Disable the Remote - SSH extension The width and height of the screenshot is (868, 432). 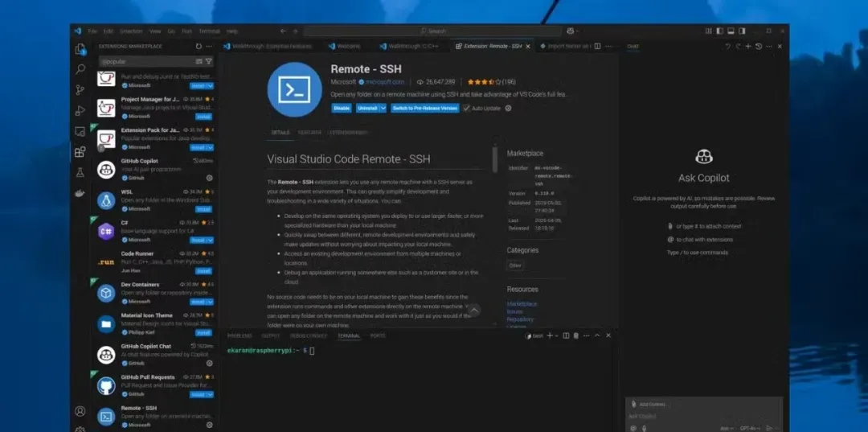pyautogui.click(x=342, y=109)
